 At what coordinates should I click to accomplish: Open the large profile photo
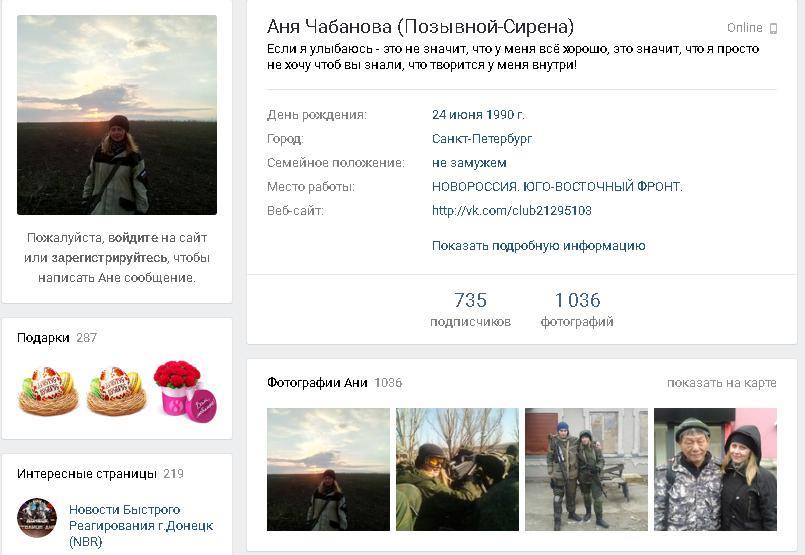click(117, 115)
